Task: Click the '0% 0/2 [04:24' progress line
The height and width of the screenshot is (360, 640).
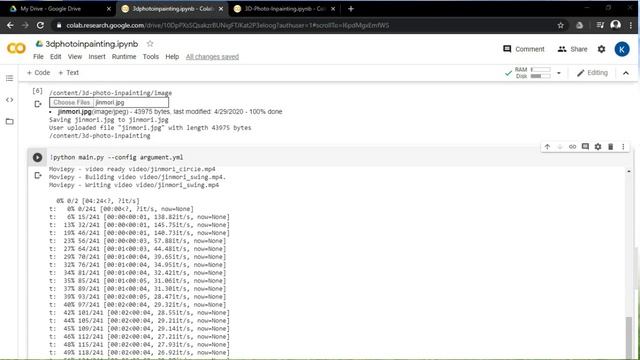Action: tap(98, 201)
